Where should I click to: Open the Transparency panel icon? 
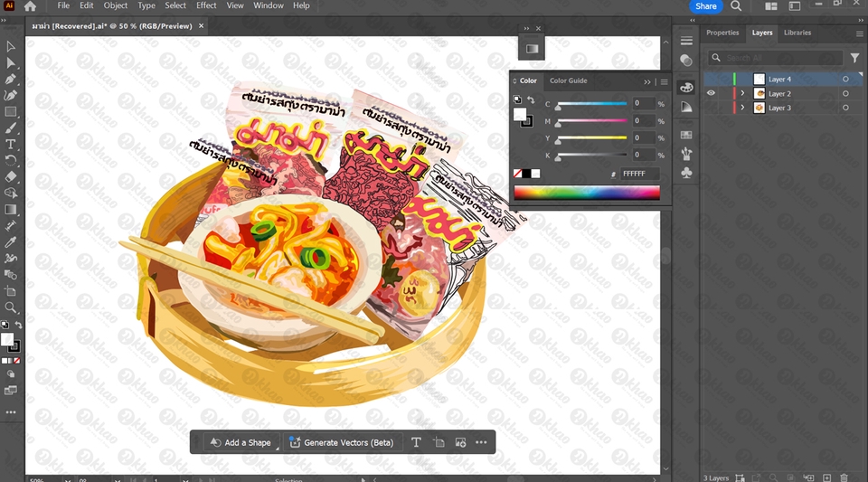[686, 60]
